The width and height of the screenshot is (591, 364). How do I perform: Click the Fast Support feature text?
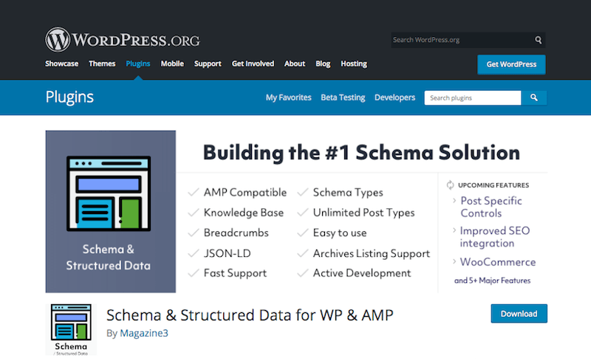tap(235, 273)
